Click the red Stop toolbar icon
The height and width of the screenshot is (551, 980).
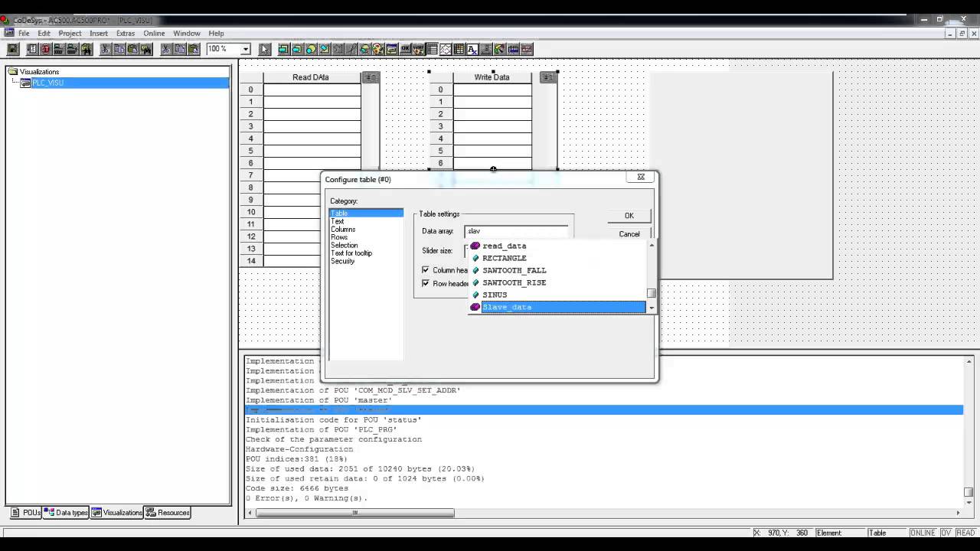pyautogui.click(x=45, y=49)
